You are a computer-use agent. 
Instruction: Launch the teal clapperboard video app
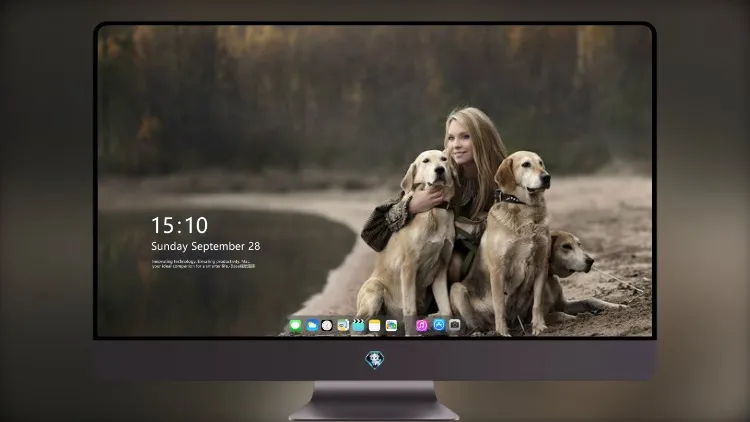(x=358, y=326)
